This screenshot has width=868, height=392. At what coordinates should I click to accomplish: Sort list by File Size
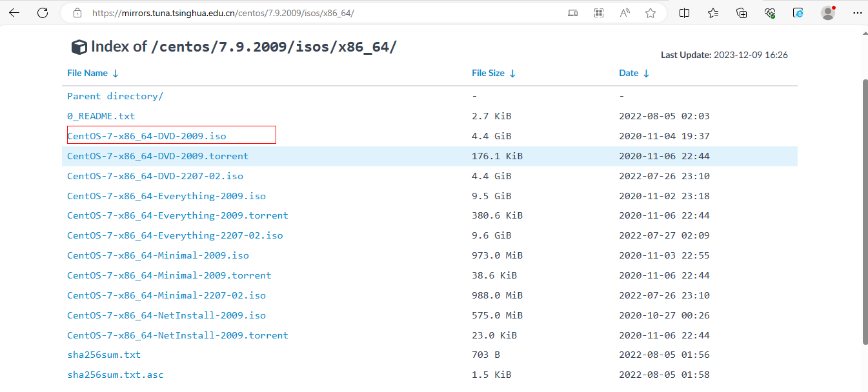tap(494, 73)
